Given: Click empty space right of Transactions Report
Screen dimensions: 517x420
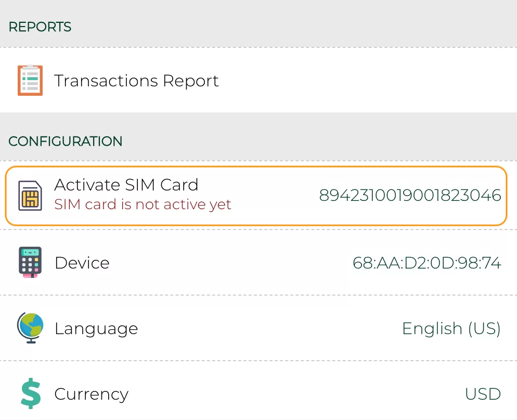Looking at the screenshot, I should click(x=364, y=81).
